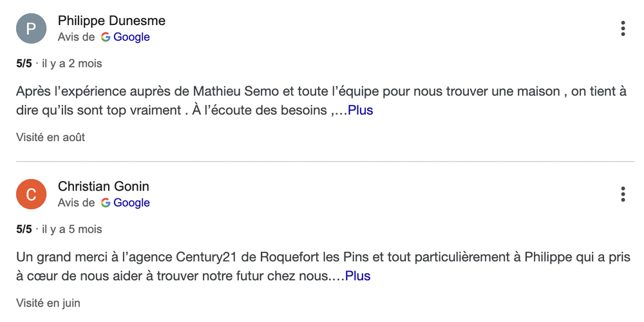Expand Christian Gonin's review with Plus

click(357, 276)
